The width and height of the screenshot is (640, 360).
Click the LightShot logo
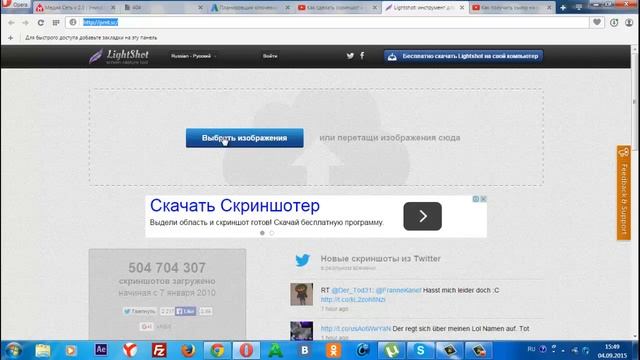(x=119, y=56)
